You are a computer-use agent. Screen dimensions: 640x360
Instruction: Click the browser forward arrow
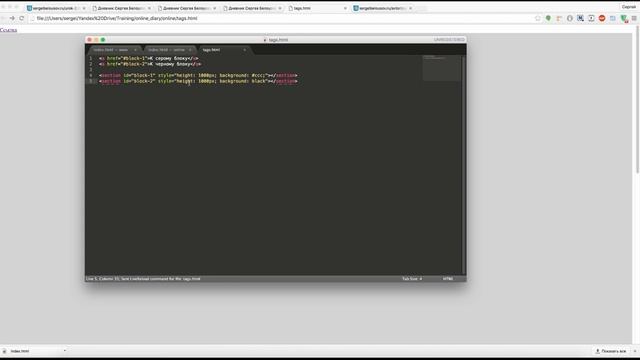coord(12,18)
